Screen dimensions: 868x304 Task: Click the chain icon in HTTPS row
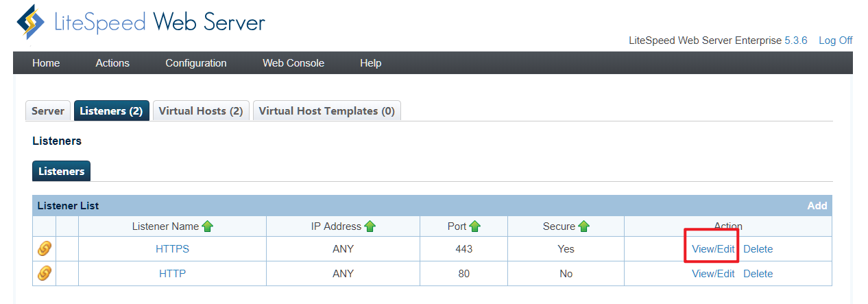(45, 249)
